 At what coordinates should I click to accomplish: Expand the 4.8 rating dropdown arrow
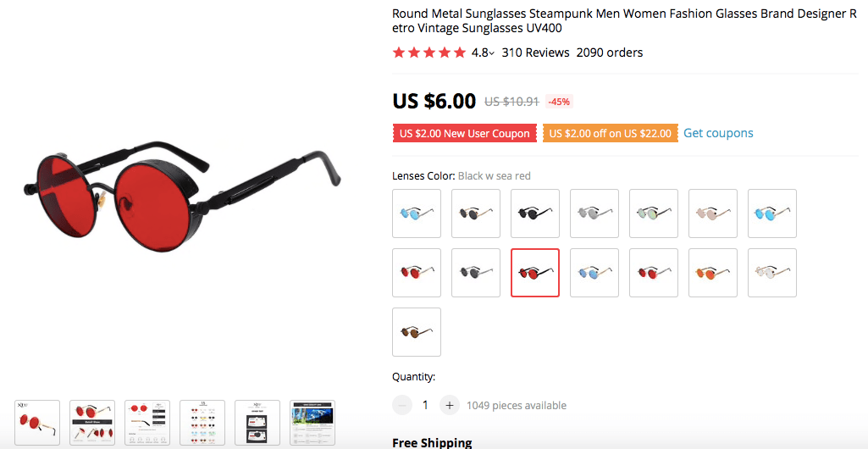[x=492, y=53]
